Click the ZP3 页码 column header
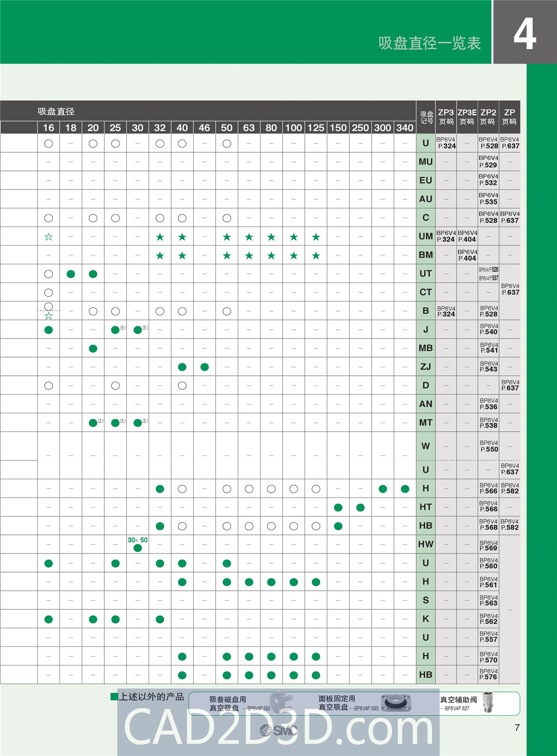Image resolution: width=557 pixels, height=756 pixels. tap(446, 117)
